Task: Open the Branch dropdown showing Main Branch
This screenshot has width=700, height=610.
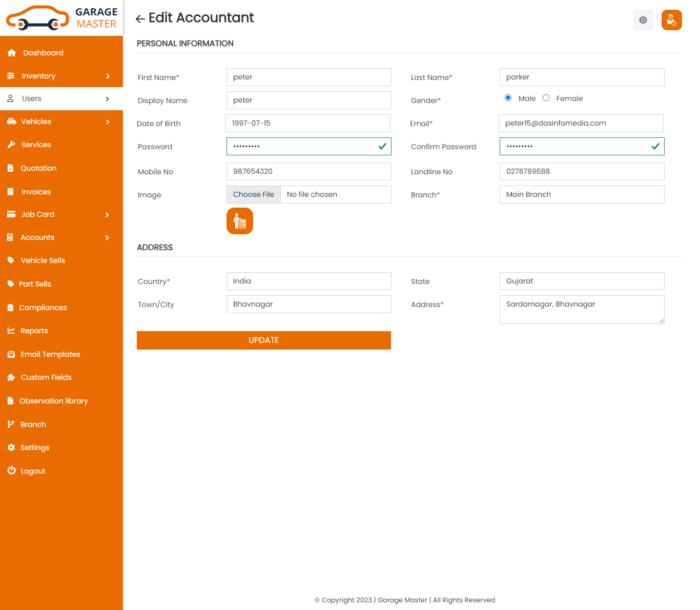Action: (582, 195)
